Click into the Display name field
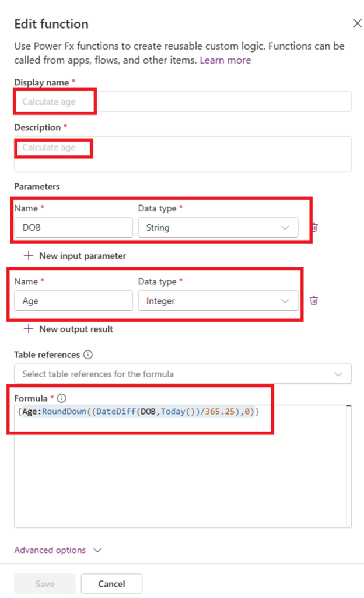The image size is (364, 598). 183,102
